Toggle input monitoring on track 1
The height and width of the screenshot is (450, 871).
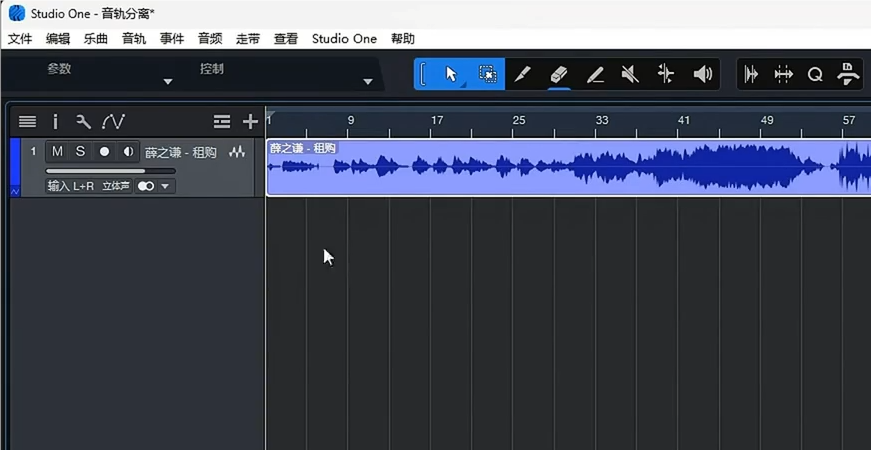point(128,152)
